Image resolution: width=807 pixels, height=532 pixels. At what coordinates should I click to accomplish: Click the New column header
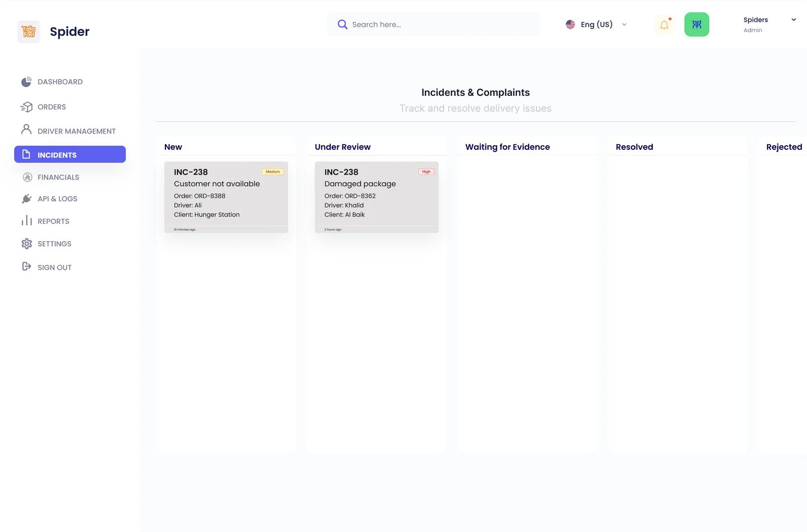[173, 147]
